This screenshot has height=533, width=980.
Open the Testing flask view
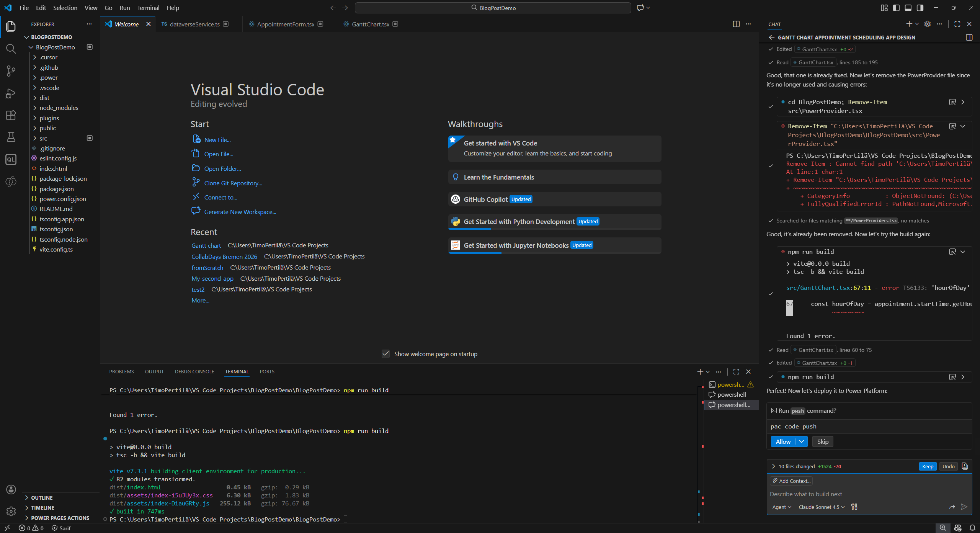11,137
